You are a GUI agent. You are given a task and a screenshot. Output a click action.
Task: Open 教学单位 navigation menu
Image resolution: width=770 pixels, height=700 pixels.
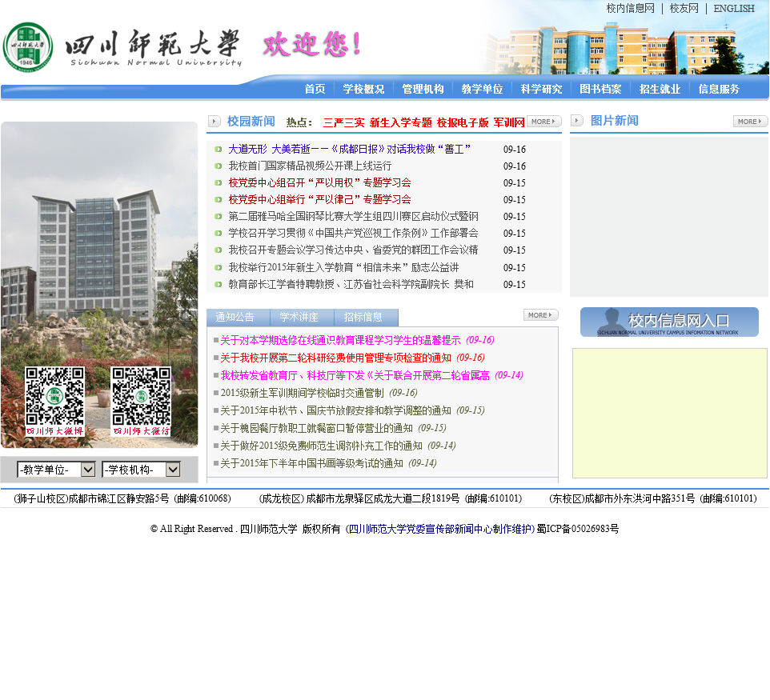[482, 89]
